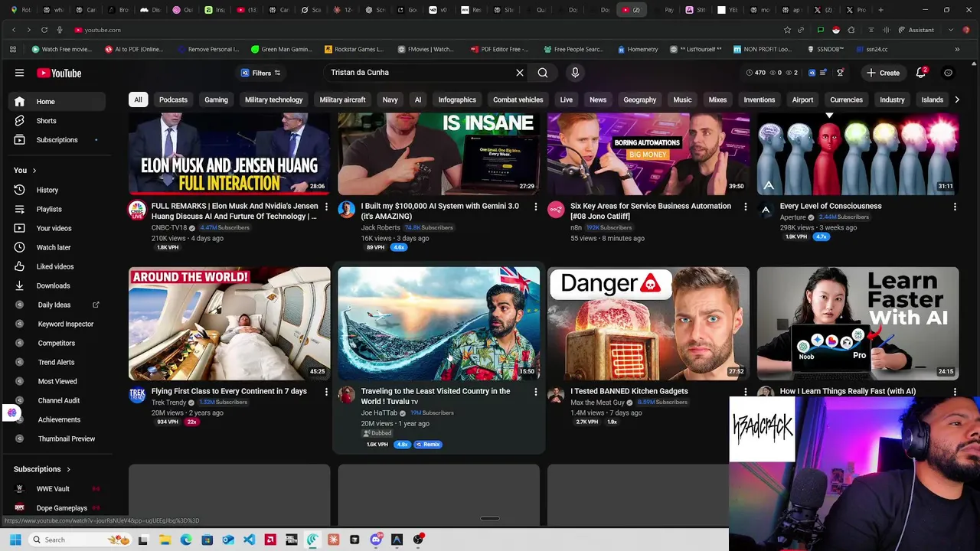Open Subscriptions in the sidebar
Image resolution: width=980 pixels, height=551 pixels.
click(x=57, y=140)
